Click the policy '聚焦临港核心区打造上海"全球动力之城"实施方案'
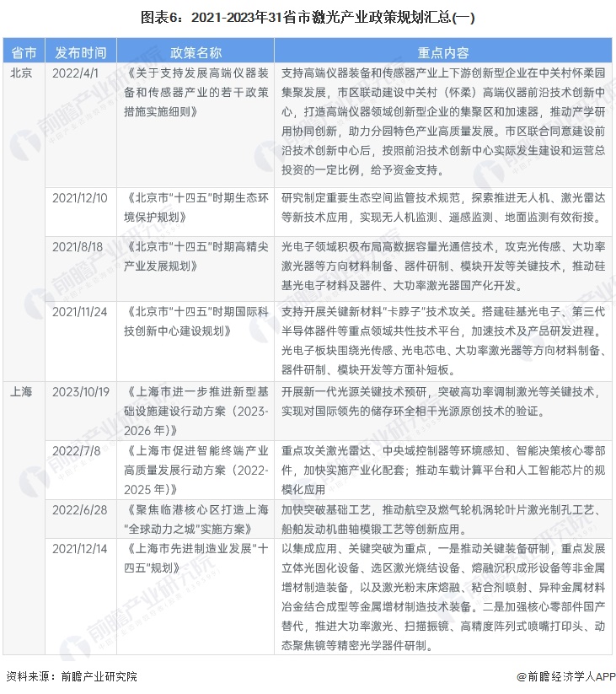The image size is (616, 694). (196, 519)
